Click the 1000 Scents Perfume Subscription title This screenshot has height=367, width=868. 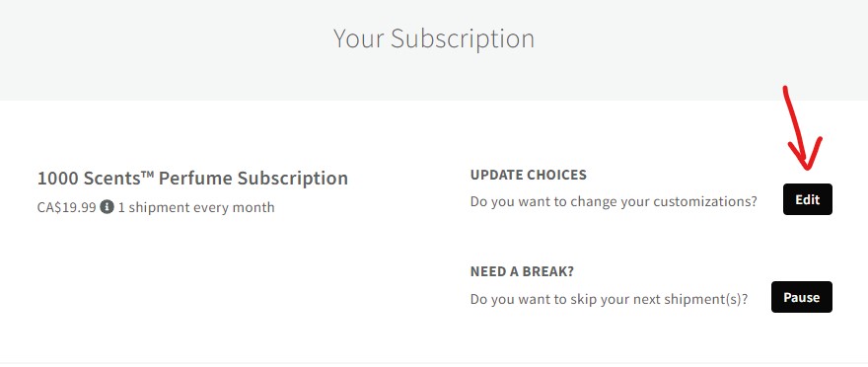point(192,179)
